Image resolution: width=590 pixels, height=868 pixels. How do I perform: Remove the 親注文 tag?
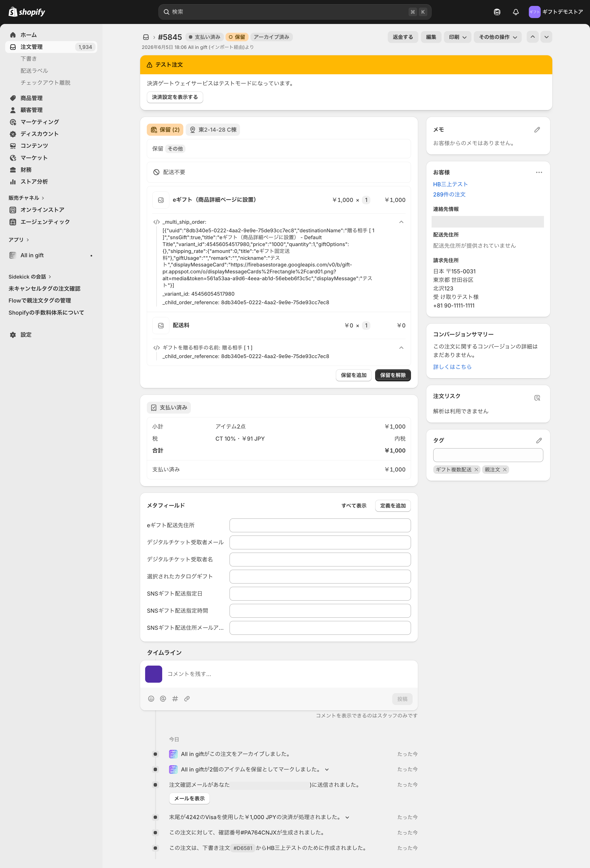tap(505, 470)
